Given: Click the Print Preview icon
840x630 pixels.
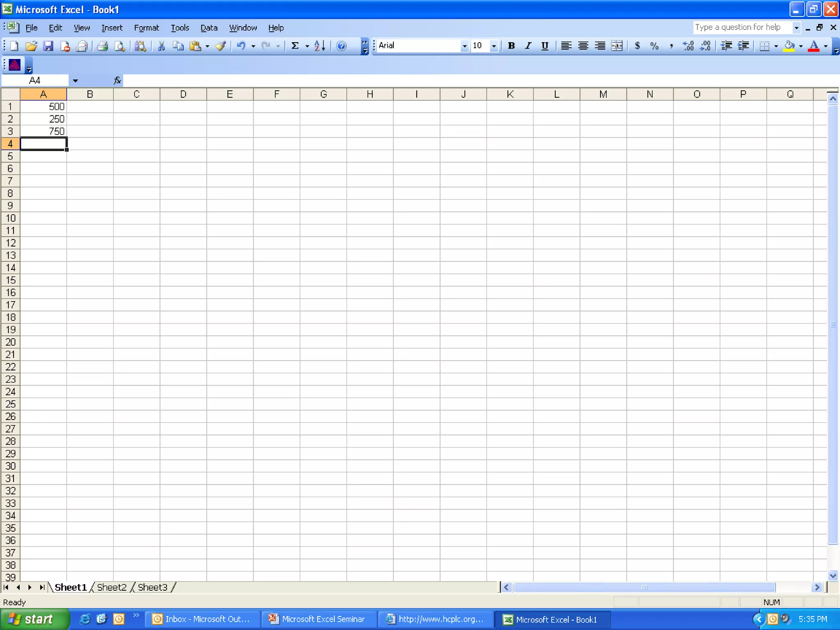Looking at the screenshot, I should pyautogui.click(x=119, y=46).
